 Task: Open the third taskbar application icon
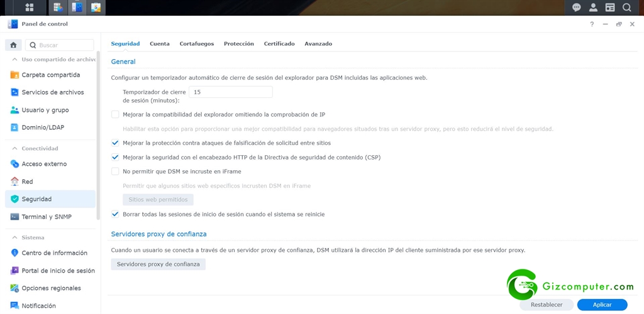click(x=96, y=8)
